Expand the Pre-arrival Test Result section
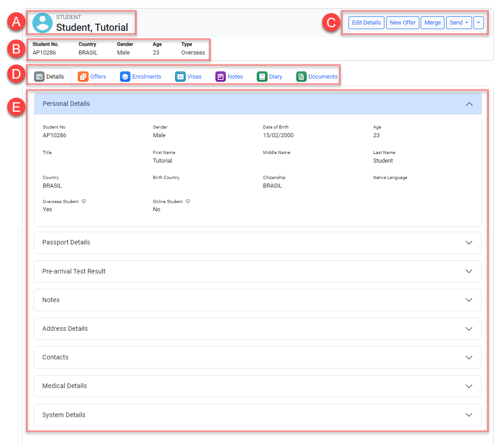This screenshot has height=448, width=503. (469, 271)
